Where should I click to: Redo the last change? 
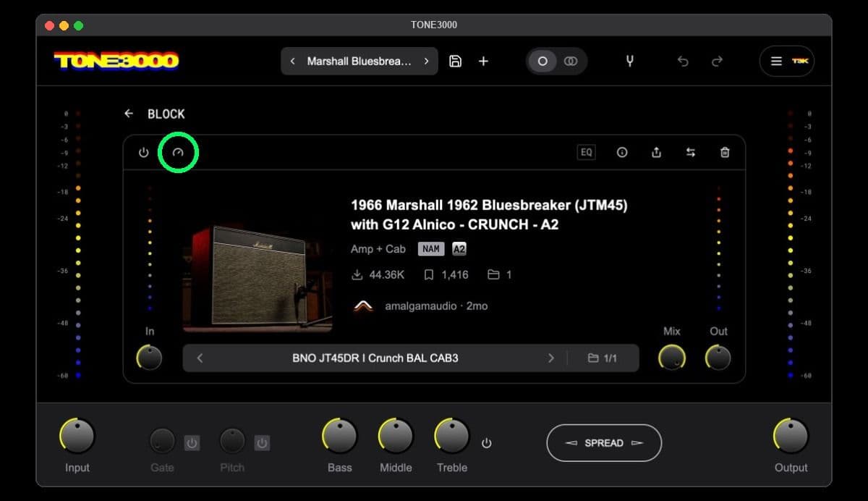[717, 62]
